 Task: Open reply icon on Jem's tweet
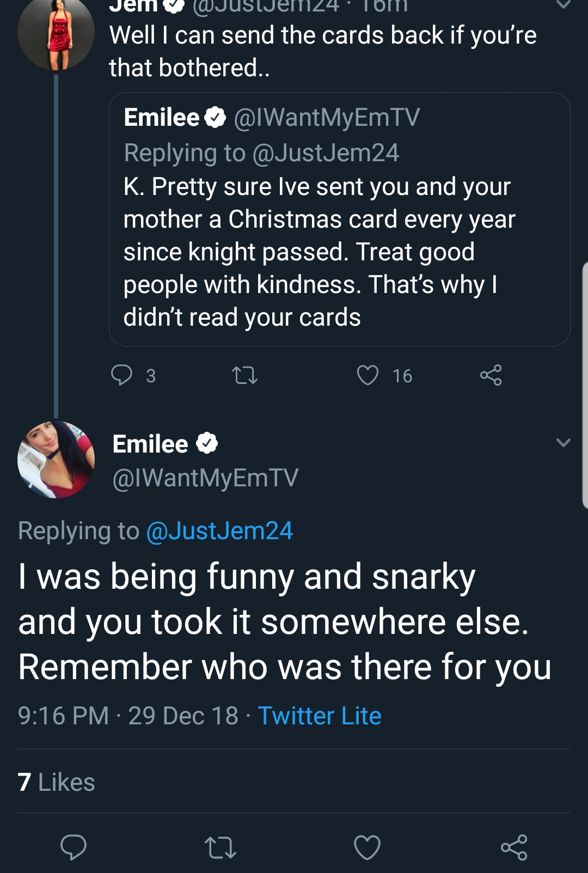(121, 375)
